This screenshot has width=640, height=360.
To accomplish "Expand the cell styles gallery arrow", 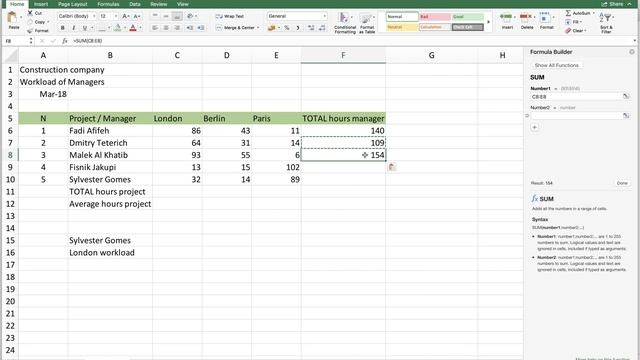I will point(489,22).
